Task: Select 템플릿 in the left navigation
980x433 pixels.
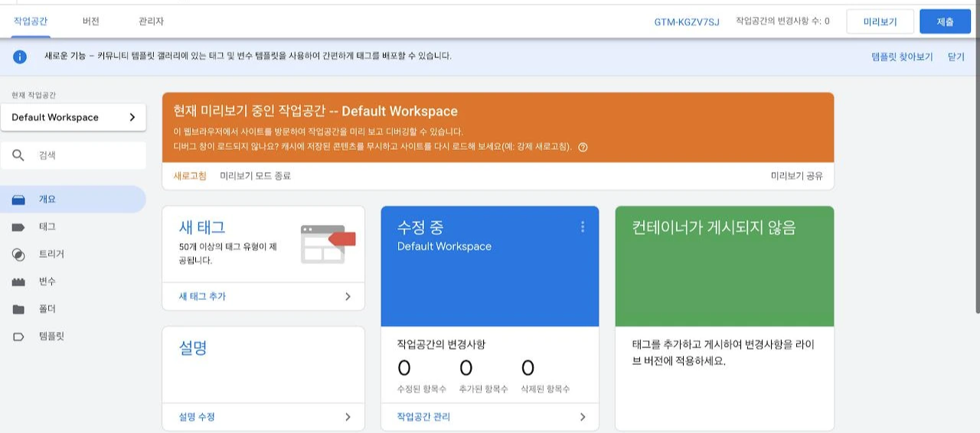Action: (x=73, y=337)
